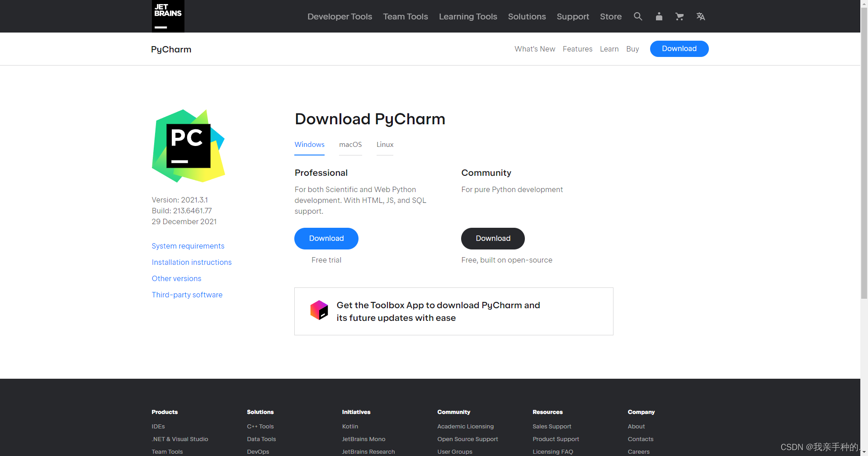Open C++ Tools footer link

(x=260, y=427)
